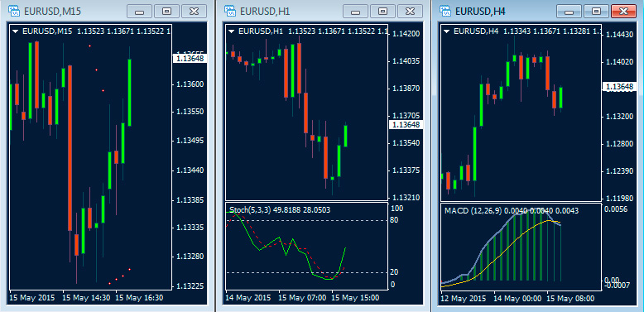Select the EURUSD,H4 window title text
Image resolution: width=644 pixels, height=312 pixels.
click(x=480, y=12)
